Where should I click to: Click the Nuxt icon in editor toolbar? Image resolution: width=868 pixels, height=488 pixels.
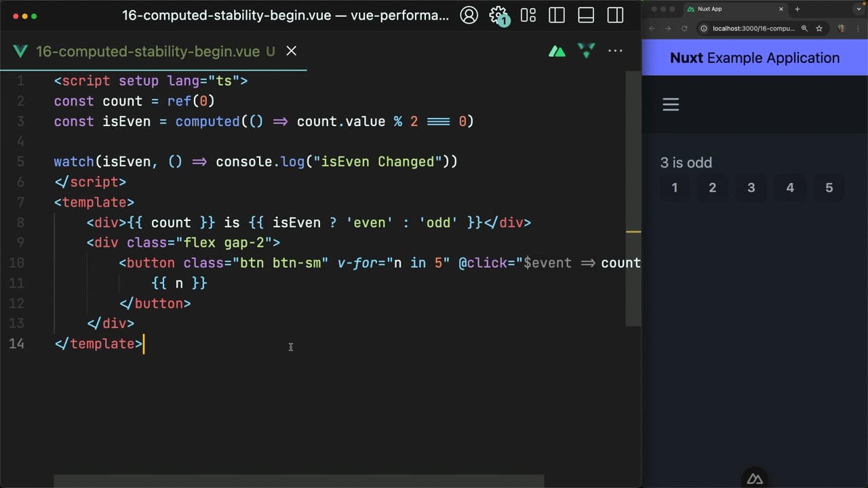pyautogui.click(x=557, y=51)
